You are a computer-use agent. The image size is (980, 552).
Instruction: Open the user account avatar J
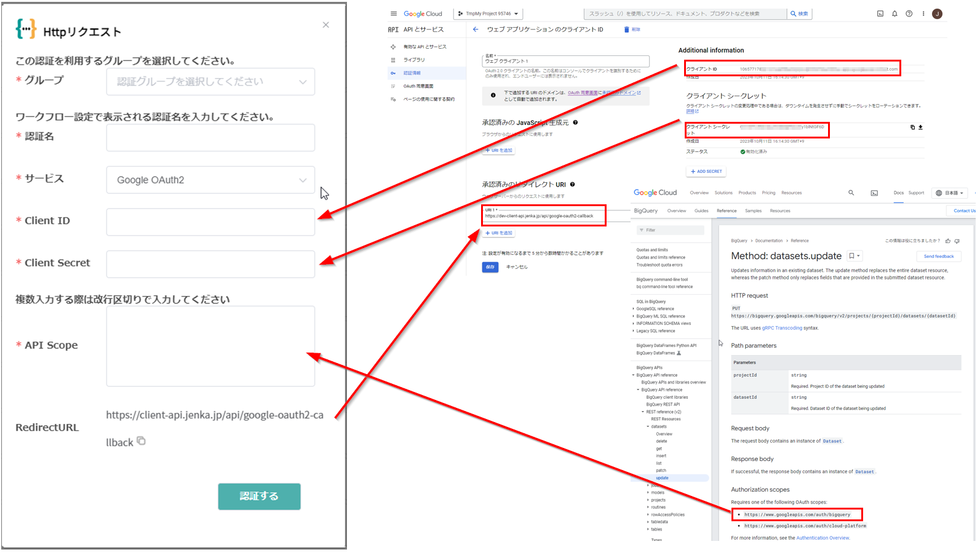pyautogui.click(x=937, y=14)
